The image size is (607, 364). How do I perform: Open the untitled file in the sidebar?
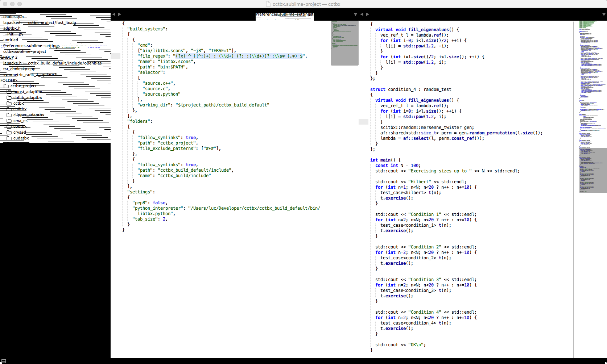(x=11, y=40)
